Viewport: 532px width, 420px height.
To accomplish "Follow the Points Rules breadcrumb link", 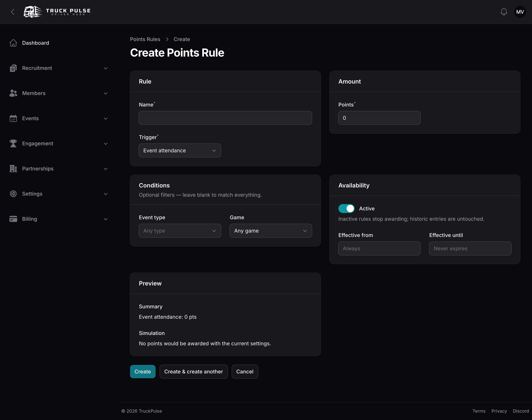I will 145,39.
